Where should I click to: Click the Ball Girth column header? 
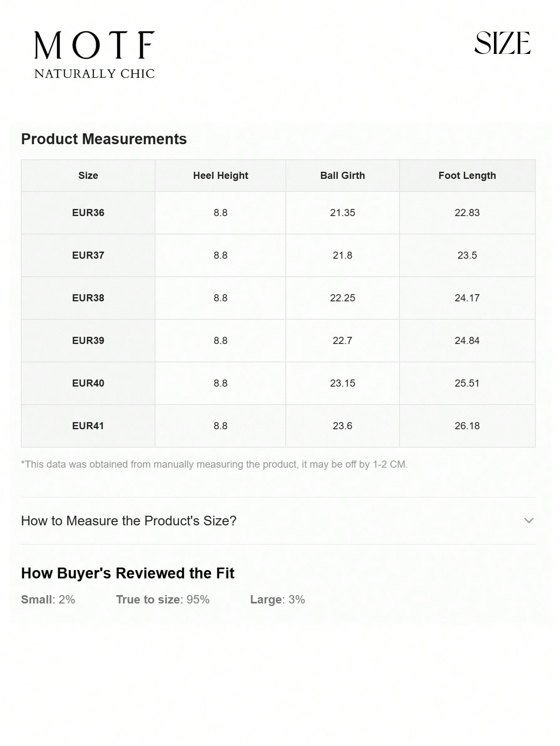(342, 176)
